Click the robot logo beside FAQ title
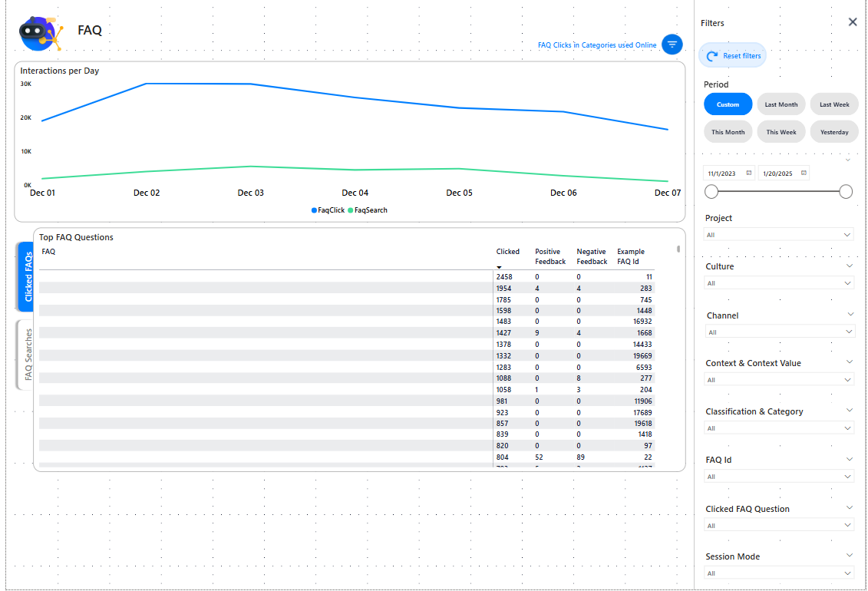 point(40,33)
